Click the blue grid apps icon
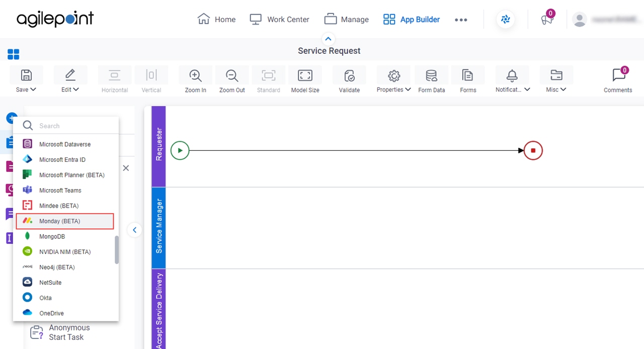 pos(13,54)
